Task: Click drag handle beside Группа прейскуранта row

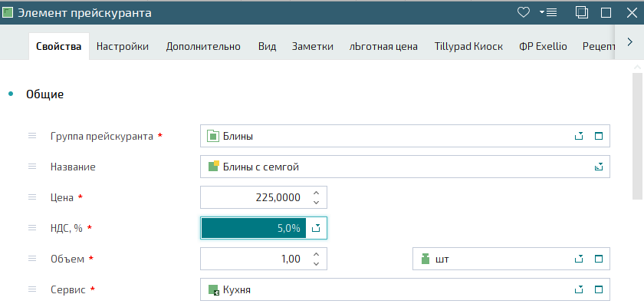Action: coord(32,136)
